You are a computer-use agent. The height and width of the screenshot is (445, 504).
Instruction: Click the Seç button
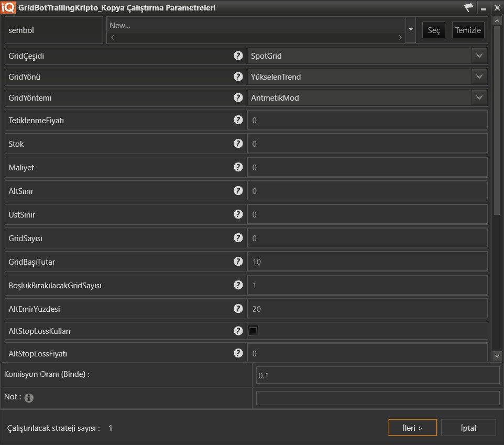pyautogui.click(x=434, y=30)
